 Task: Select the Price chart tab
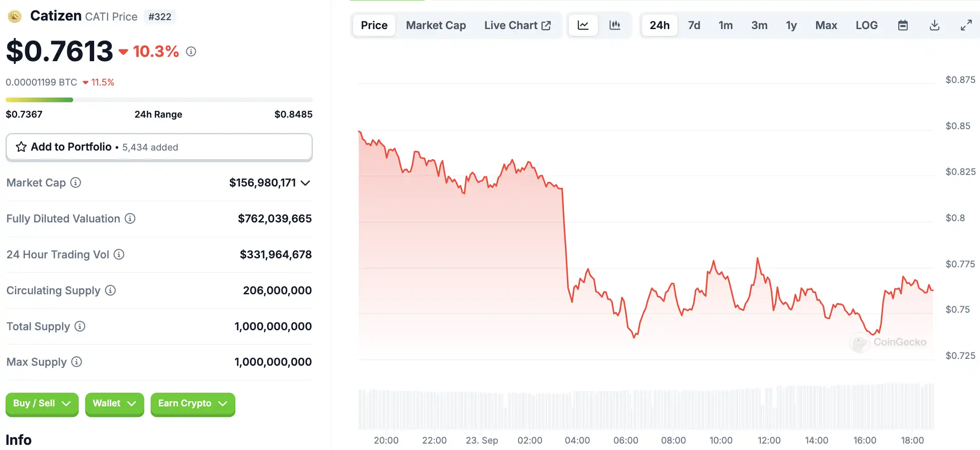[x=374, y=25]
